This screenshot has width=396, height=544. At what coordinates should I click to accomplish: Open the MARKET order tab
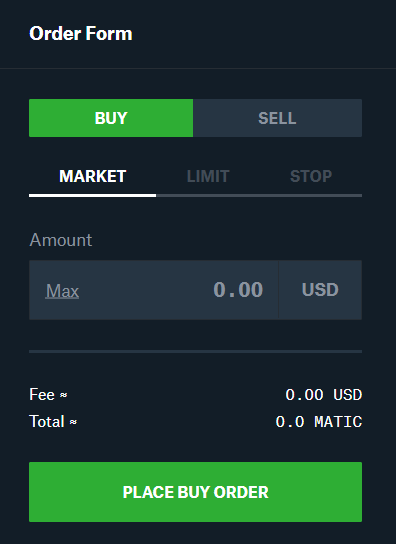click(93, 176)
